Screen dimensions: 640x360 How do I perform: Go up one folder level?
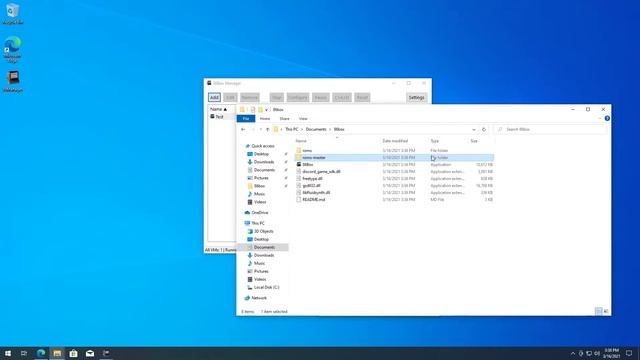267,129
